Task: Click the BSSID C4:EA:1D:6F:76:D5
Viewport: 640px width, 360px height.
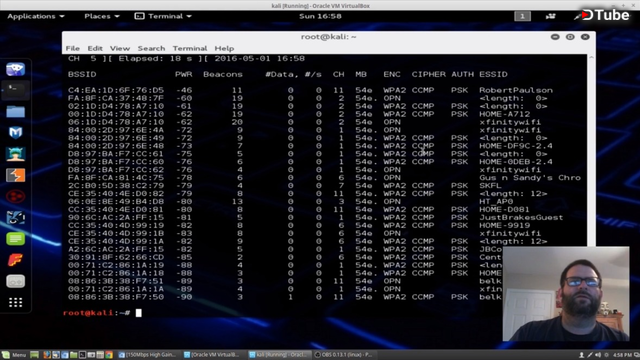Action: pos(116,90)
